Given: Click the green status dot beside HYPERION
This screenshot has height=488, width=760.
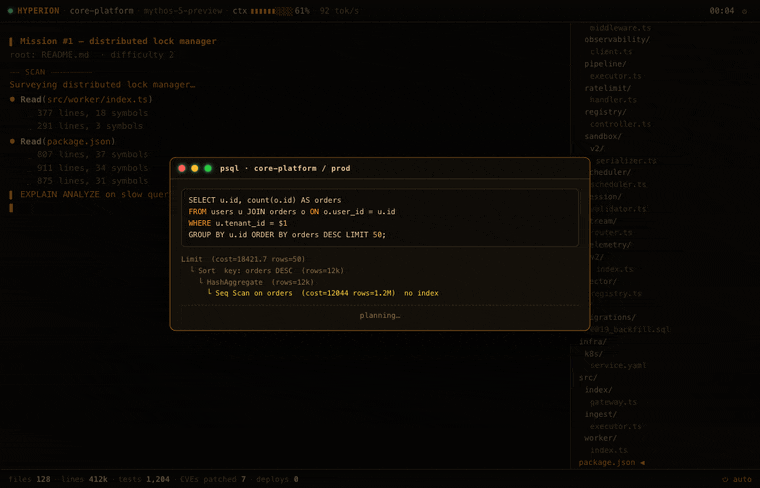Looking at the screenshot, I should (10, 11).
